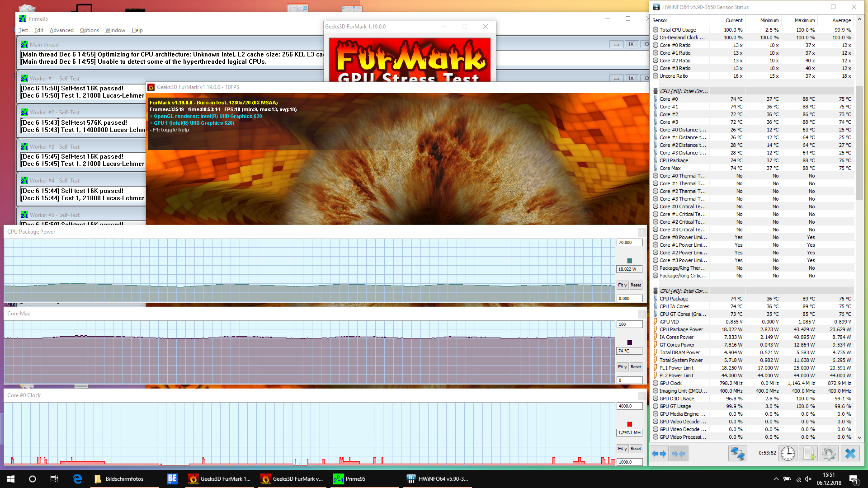Image resolution: width=868 pixels, height=488 pixels.
Task: Click Worker #3 Self-Test window icon
Action: pos(24,146)
